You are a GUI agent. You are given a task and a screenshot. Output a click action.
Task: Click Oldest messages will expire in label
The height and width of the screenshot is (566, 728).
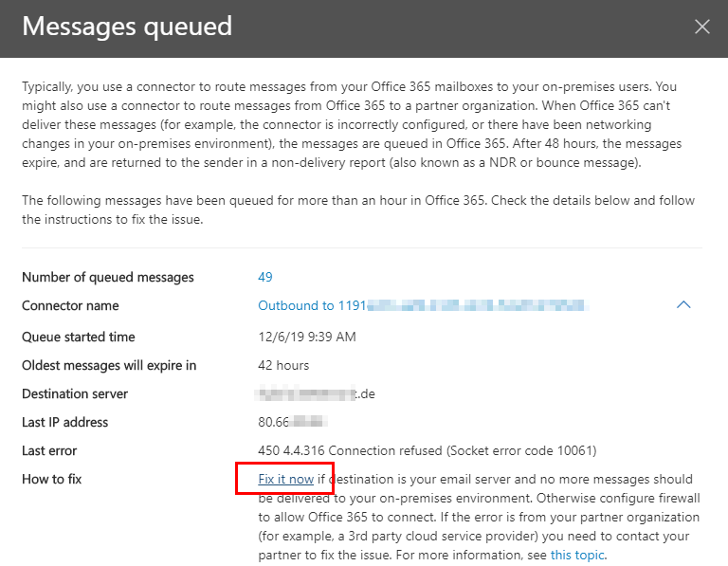pos(109,365)
